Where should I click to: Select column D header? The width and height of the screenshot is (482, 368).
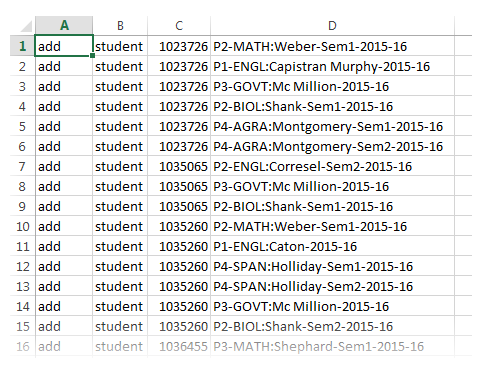click(332, 25)
